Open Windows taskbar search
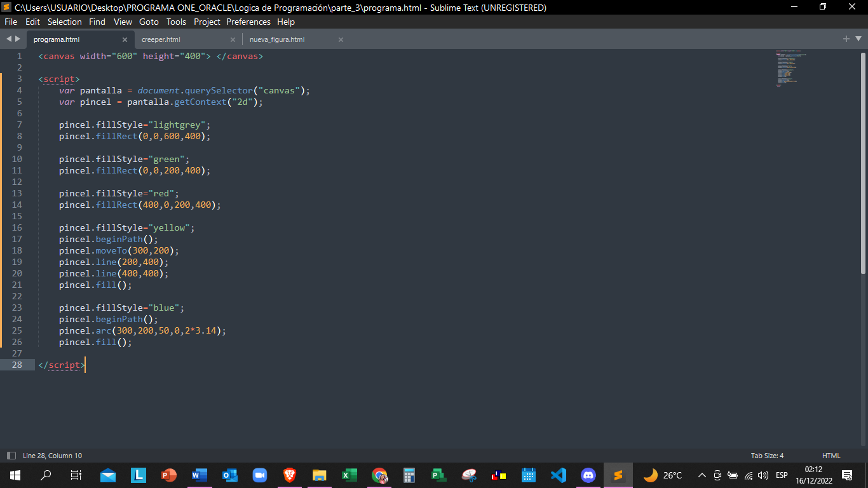 46,475
